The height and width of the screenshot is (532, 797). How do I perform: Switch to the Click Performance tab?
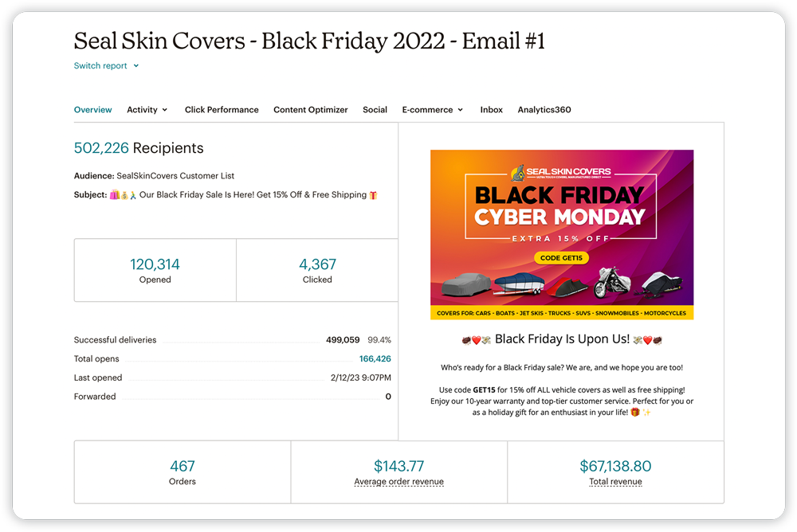click(222, 109)
